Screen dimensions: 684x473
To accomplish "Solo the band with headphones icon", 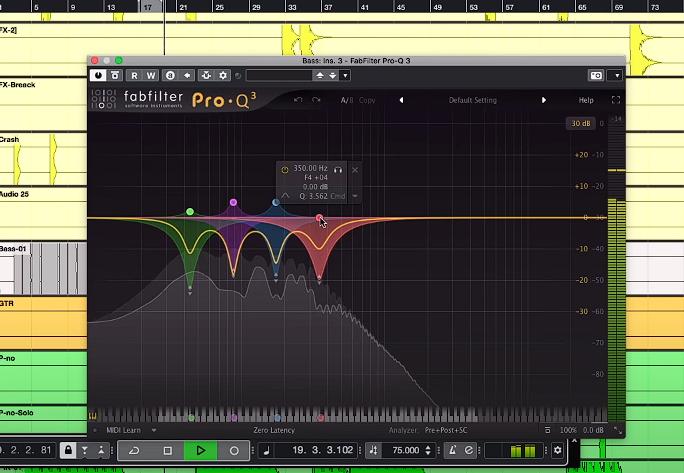I will 338,170.
